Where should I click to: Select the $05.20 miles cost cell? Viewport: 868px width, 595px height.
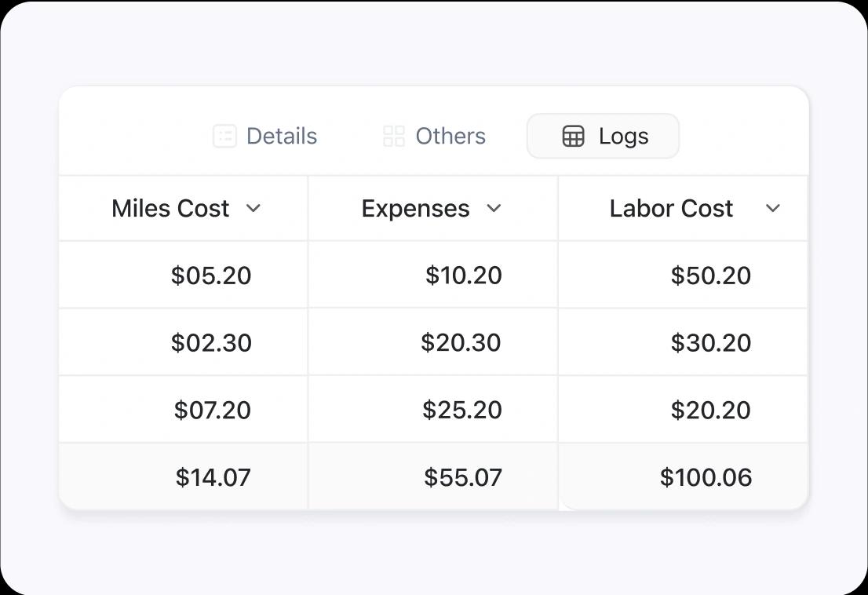click(x=211, y=276)
